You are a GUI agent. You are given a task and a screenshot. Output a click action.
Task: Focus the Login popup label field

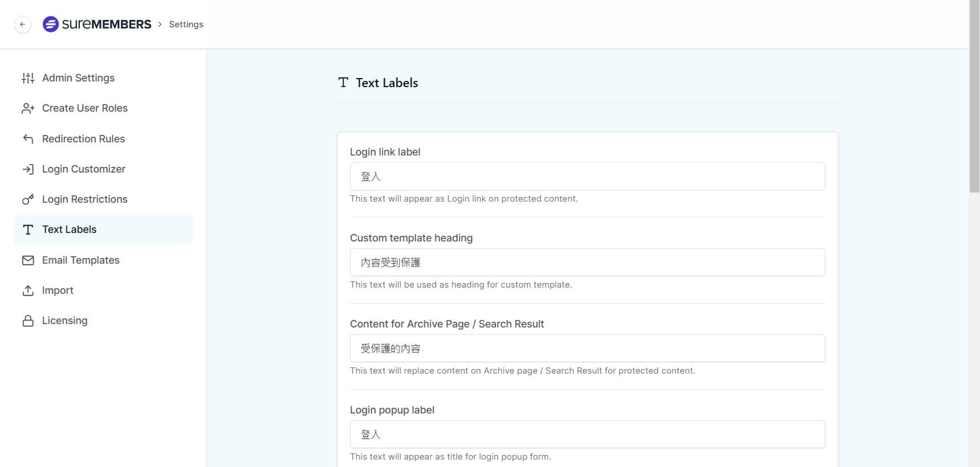[x=587, y=435]
